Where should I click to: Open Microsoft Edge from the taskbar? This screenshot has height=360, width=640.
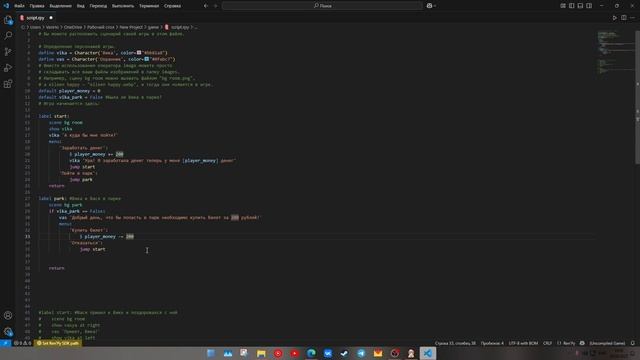click(311, 353)
